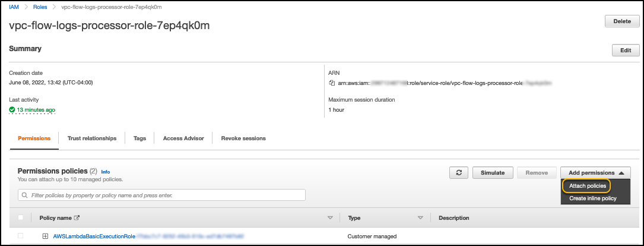Switch to the Permissions tab
The image size is (644, 246).
[x=34, y=138]
